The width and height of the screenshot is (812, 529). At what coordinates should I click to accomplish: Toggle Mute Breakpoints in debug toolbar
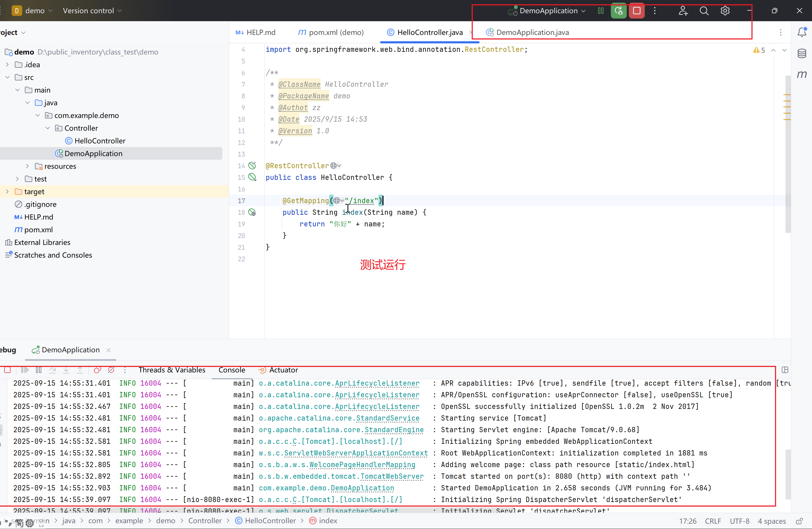click(x=111, y=370)
